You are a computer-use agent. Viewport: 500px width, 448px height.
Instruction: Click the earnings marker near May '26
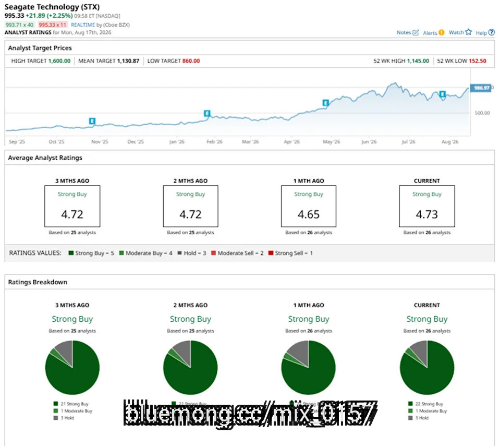325,103
